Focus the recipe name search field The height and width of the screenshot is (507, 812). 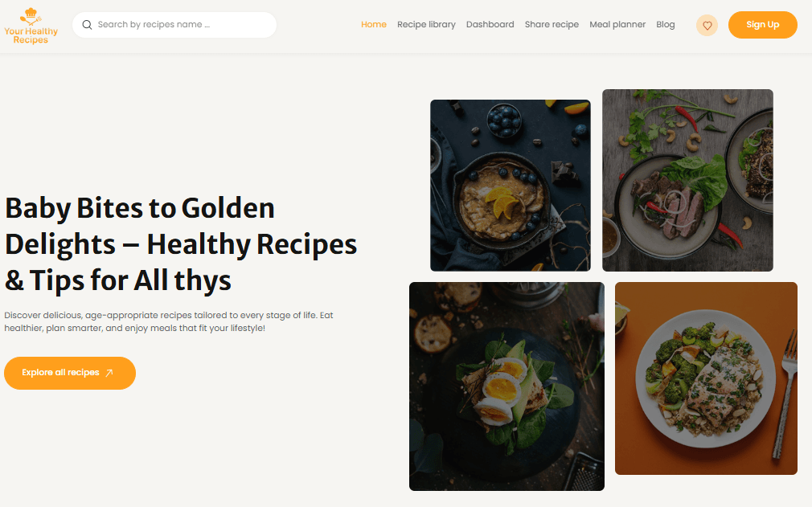point(174,25)
